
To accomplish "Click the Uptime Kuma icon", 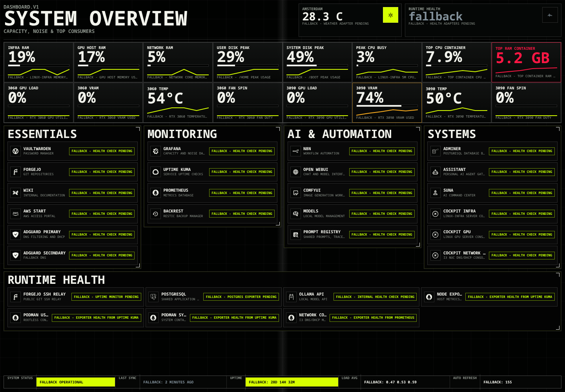I will [156, 172].
